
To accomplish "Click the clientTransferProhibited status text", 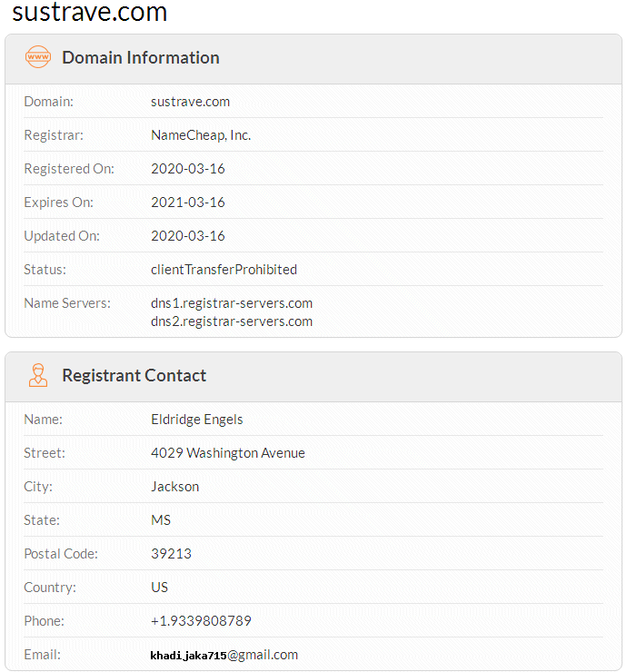I will [x=224, y=270].
